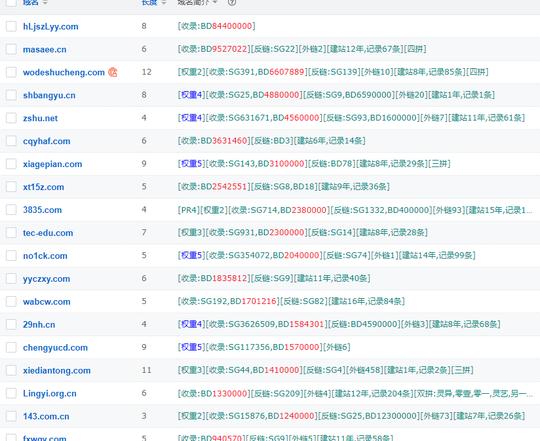
Task: Open the 143.com.cn link
Action: pos(46,416)
